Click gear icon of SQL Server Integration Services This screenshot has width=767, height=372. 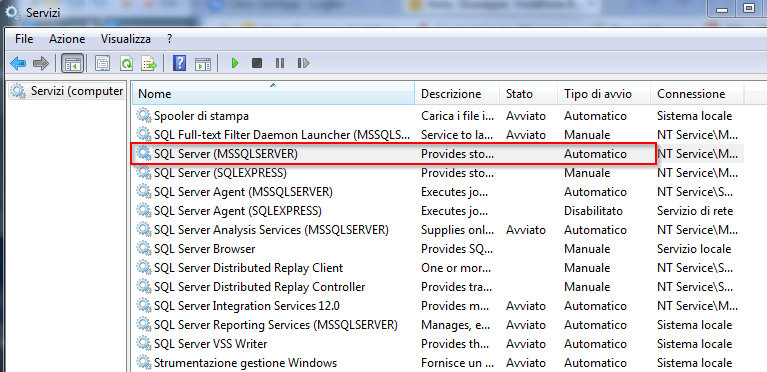tap(143, 306)
